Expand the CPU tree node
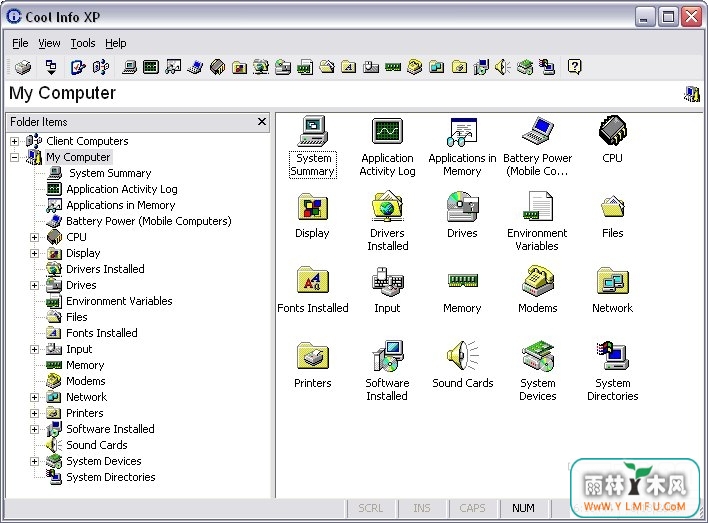This screenshot has width=708, height=523. click(34, 238)
